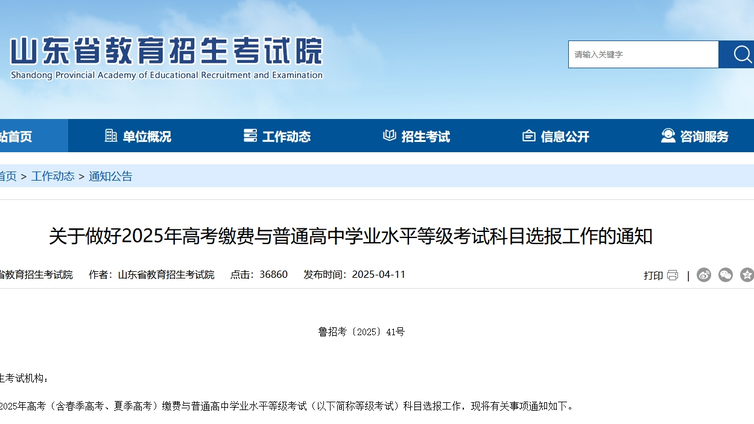Viewport: 754px width, 424px height.
Task: Click the view count 36860
Action: pos(274,274)
